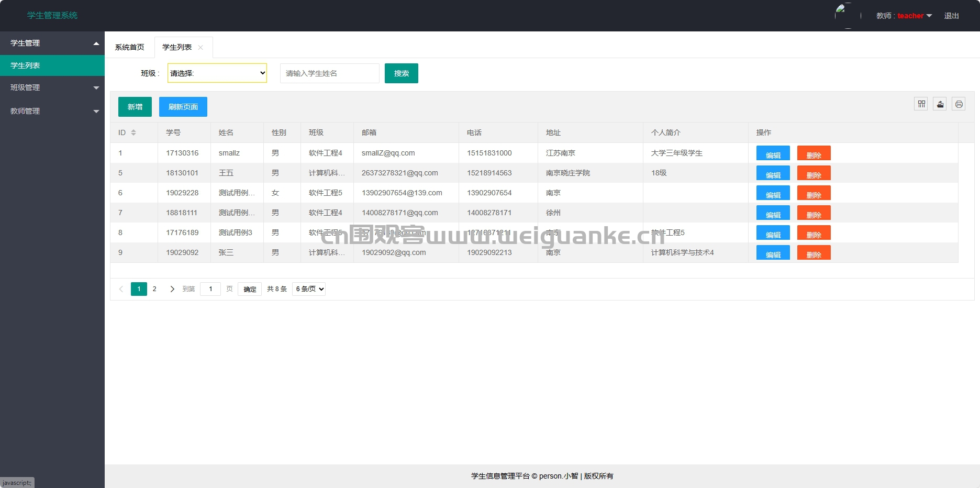Select page 1 in pagination
Screen dimensions: 980x488
point(139,289)
